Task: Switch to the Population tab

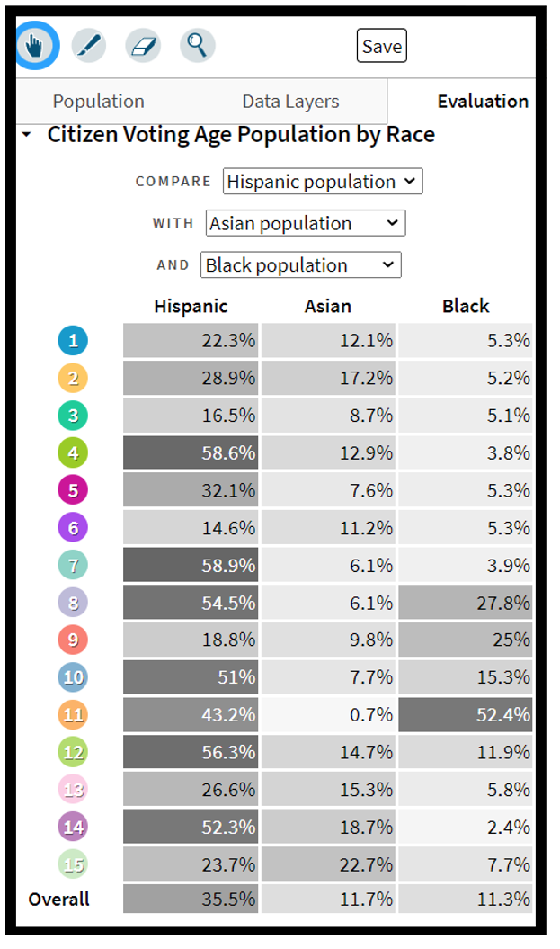Action: [98, 102]
